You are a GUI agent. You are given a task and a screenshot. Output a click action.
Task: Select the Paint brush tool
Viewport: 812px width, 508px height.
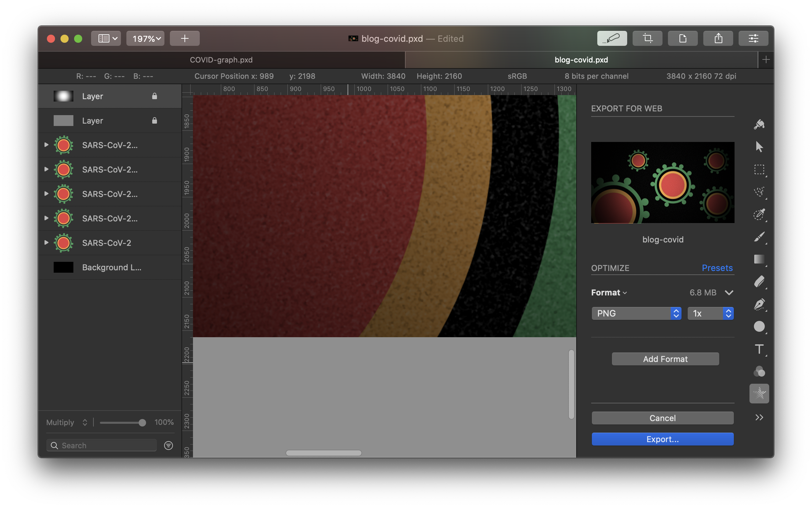[x=759, y=237]
